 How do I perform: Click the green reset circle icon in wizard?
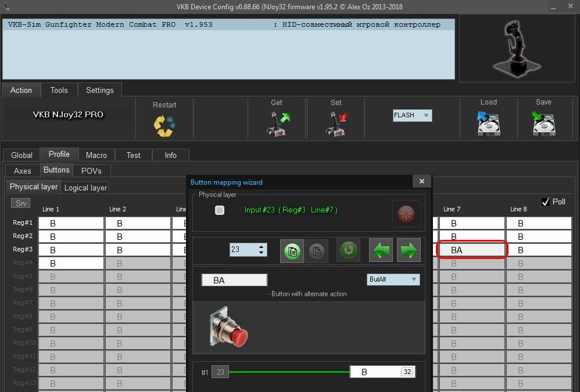click(x=348, y=250)
